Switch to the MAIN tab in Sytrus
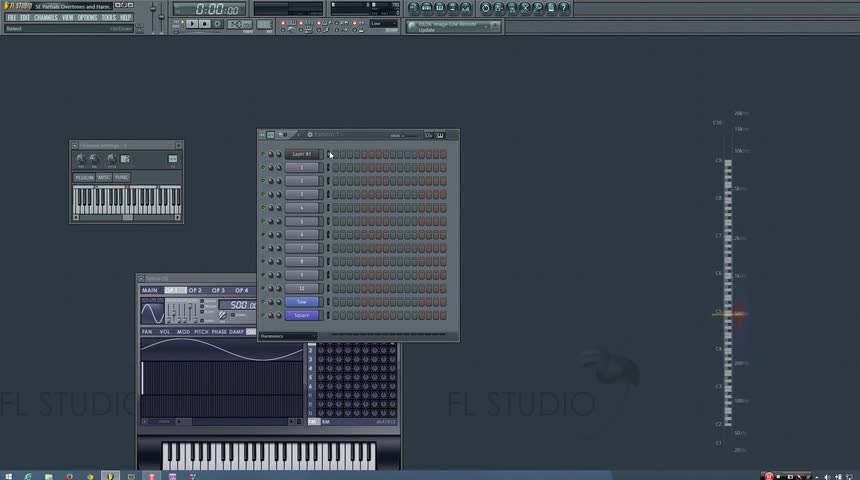 pos(150,290)
